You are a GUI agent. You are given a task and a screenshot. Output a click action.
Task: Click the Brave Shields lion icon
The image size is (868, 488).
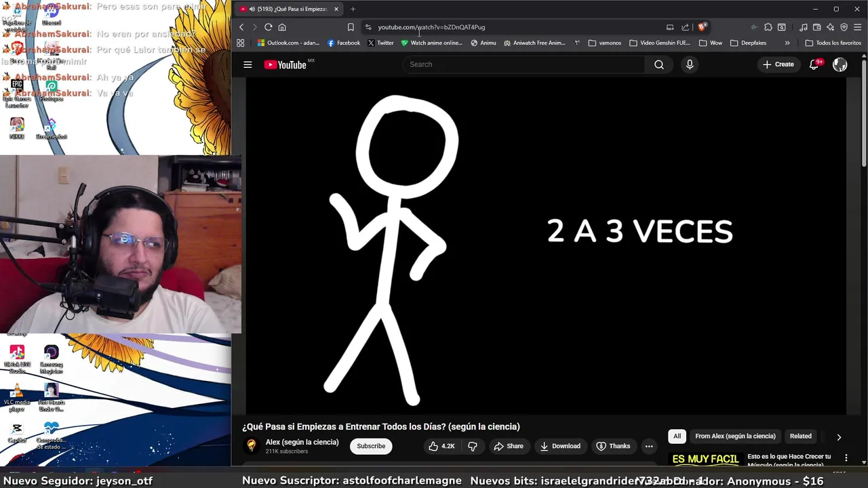pyautogui.click(x=702, y=27)
